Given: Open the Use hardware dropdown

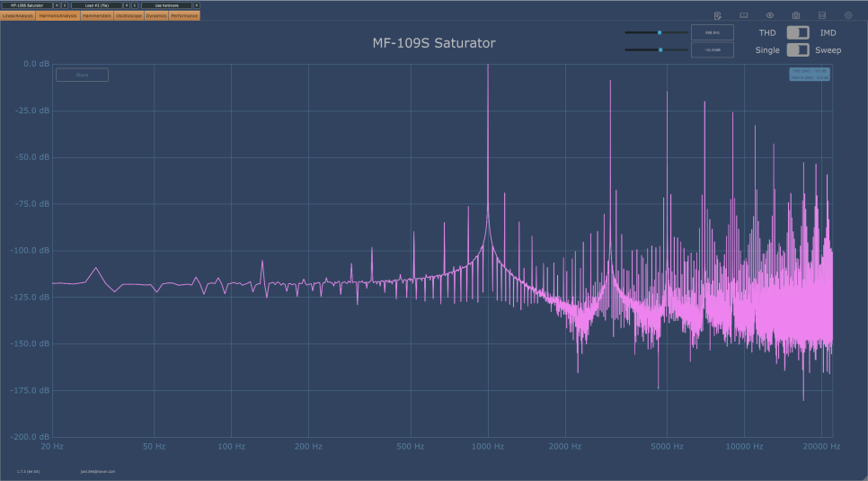Looking at the screenshot, I should point(166,5).
